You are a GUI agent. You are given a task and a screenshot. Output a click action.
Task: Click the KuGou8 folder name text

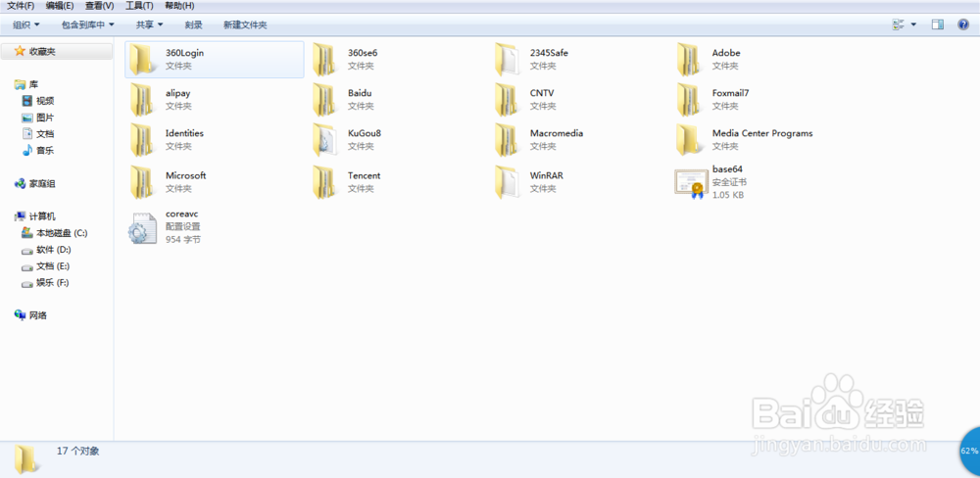[x=365, y=133]
